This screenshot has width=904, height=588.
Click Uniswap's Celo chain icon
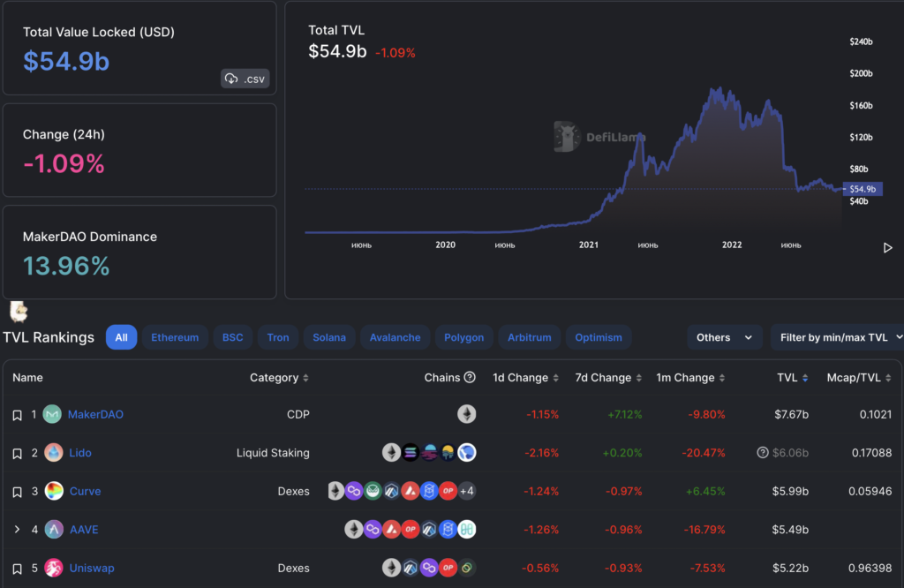coord(467,568)
